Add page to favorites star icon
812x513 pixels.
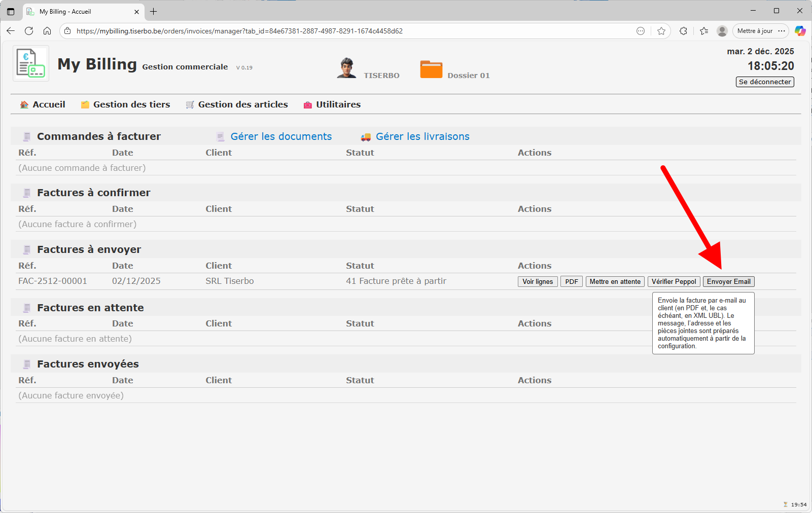coord(661,31)
